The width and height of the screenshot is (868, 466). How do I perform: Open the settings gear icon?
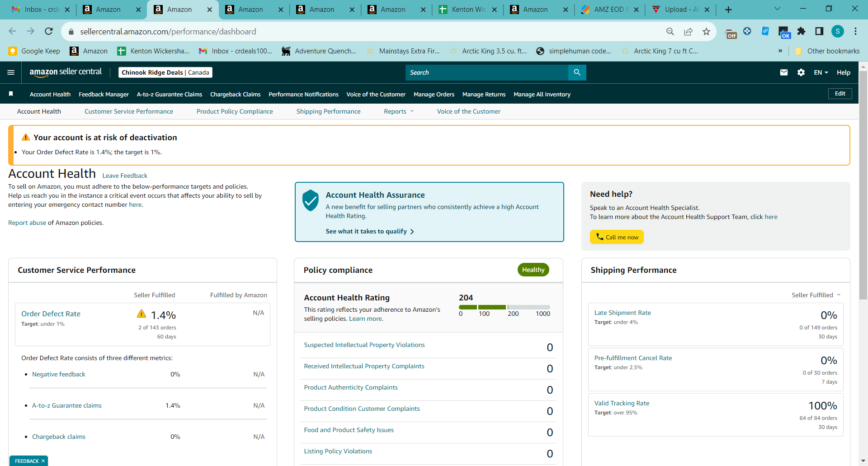click(801, 72)
